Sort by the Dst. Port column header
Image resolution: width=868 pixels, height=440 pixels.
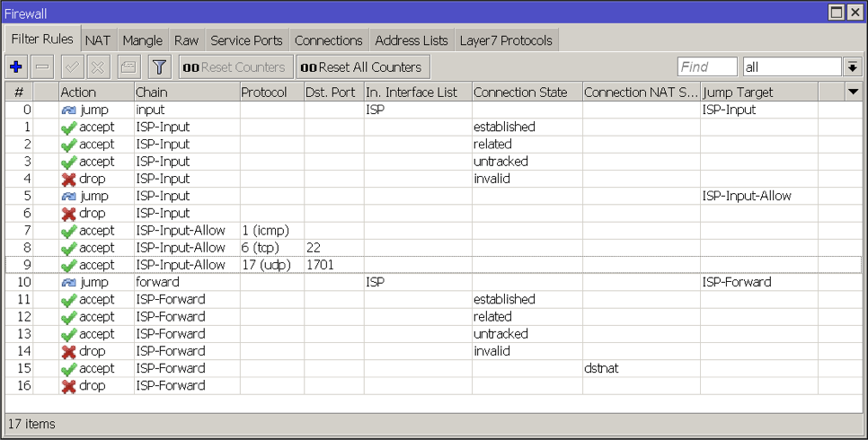click(333, 92)
